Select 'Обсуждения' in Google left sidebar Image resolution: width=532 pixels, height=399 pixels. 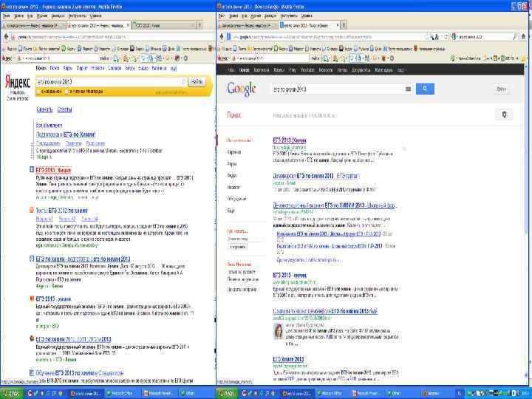(x=237, y=199)
